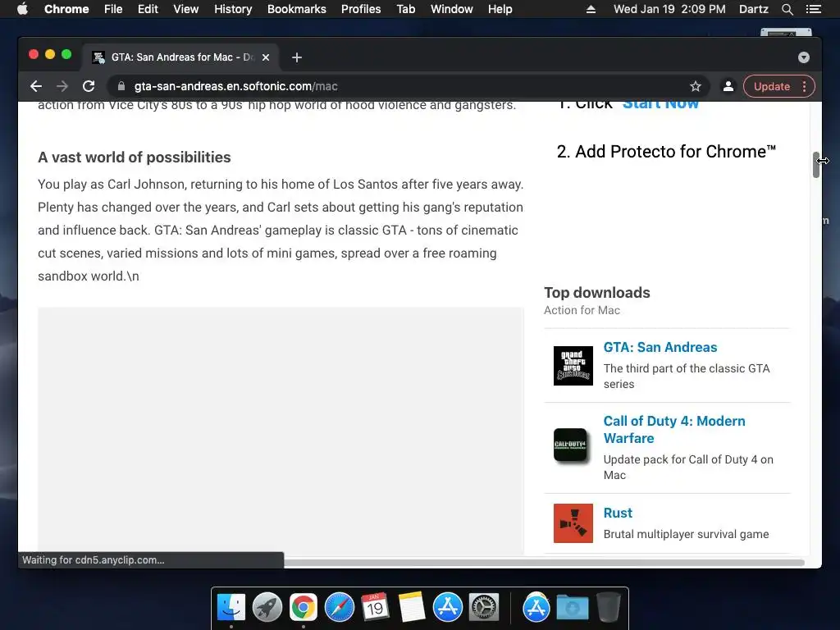Open App Store icon beside Notes in the Dock
The height and width of the screenshot is (630, 840).
(447, 608)
